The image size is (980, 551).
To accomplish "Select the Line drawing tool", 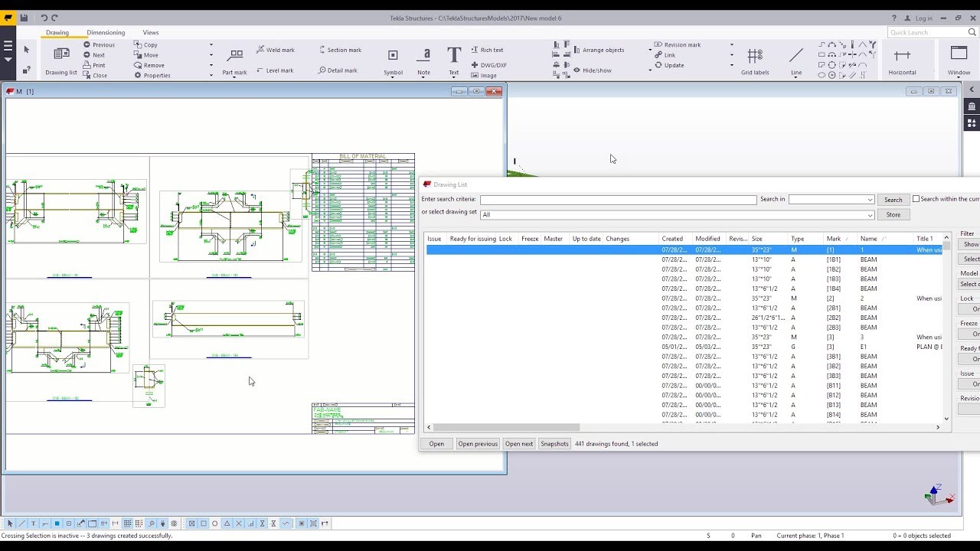I will [796, 62].
